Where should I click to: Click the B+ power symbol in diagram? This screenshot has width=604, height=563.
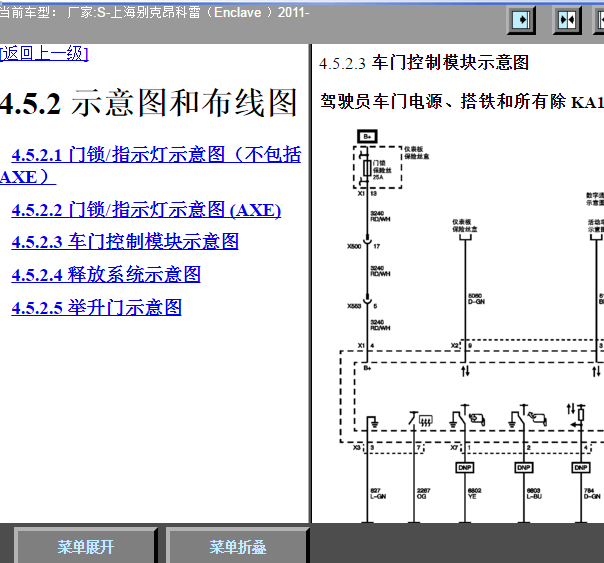(367, 136)
